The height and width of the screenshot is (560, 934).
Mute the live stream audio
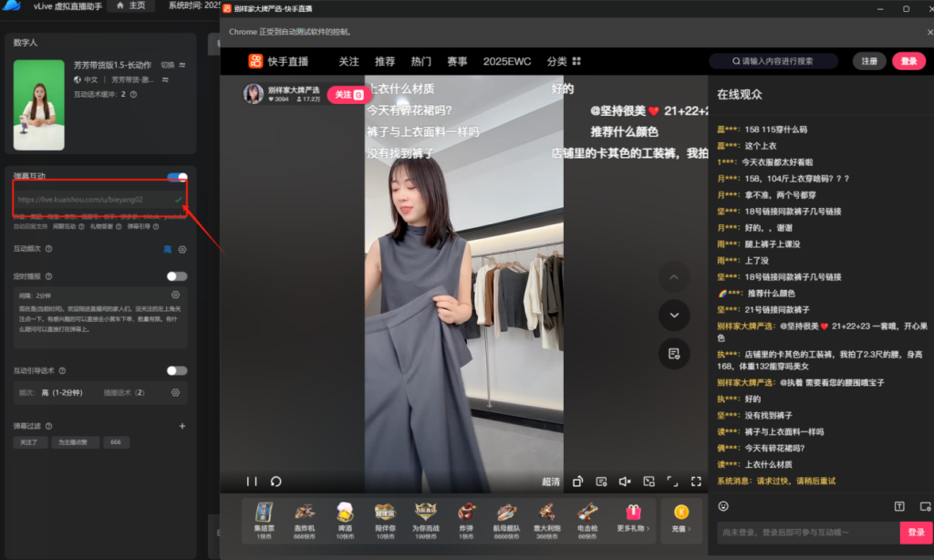click(625, 482)
